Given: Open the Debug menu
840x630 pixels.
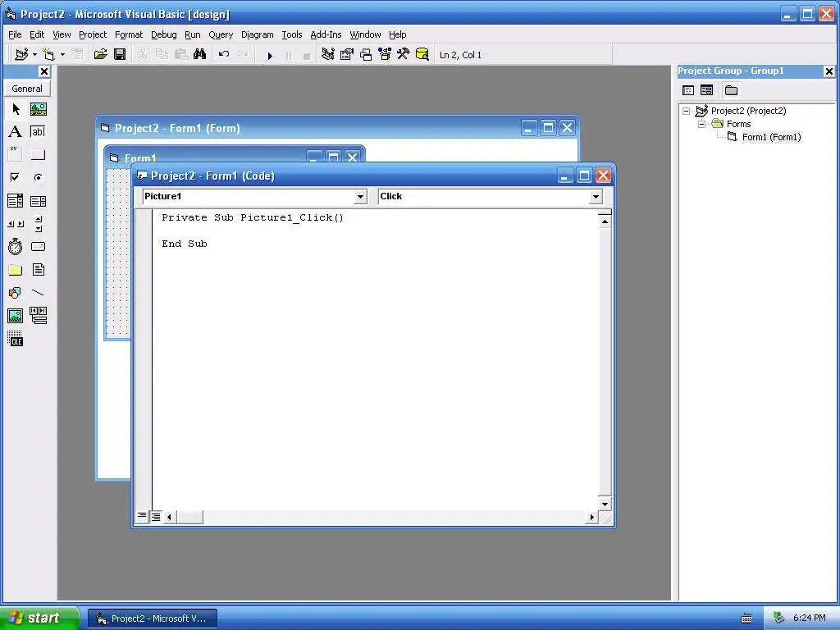Looking at the screenshot, I should point(164,34).
